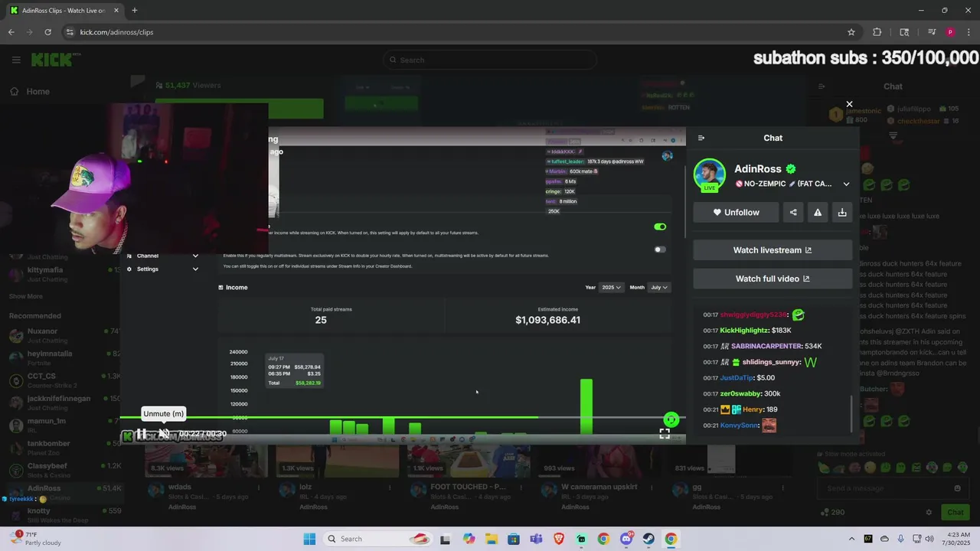Viewport: 980px width, 551px height.
Task: Download the clip with the download icon
Action: click(x=842, y=213)
